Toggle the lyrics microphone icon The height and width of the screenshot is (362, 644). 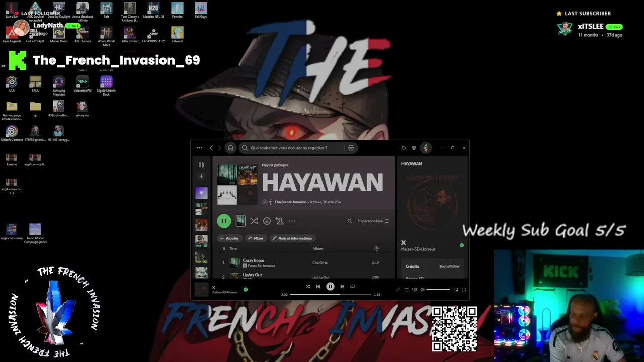pyautogui.click(x=398, y=289)
